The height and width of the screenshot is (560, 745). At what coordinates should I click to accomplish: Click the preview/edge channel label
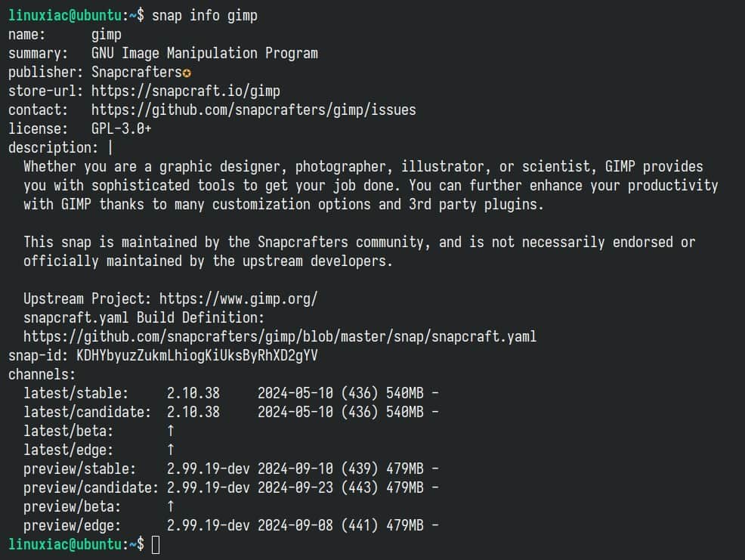[x=73, y=525]
